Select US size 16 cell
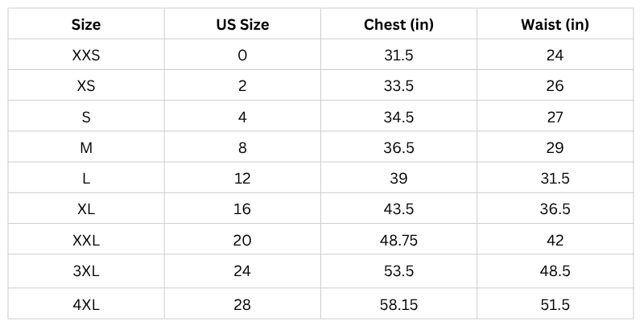The width and height of the screenshot is (644, 322). pyautogui.click(x=242, y=209)
